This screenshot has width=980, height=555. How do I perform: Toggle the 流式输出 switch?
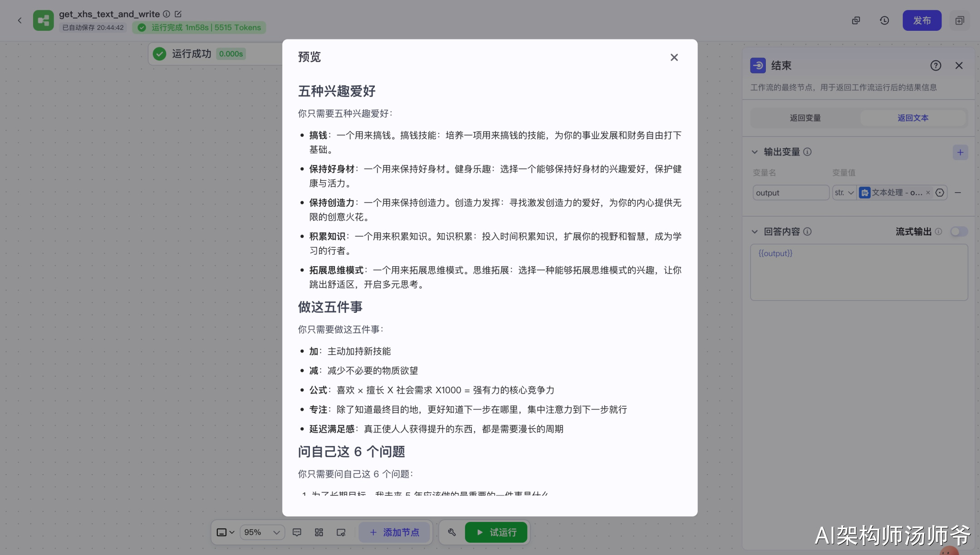click(x=959, y=232)
